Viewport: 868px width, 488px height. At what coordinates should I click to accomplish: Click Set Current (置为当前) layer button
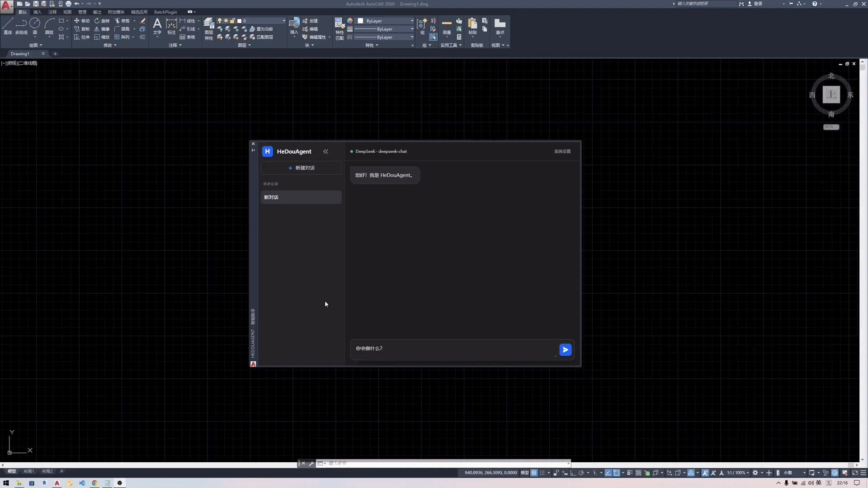(261, 29)
